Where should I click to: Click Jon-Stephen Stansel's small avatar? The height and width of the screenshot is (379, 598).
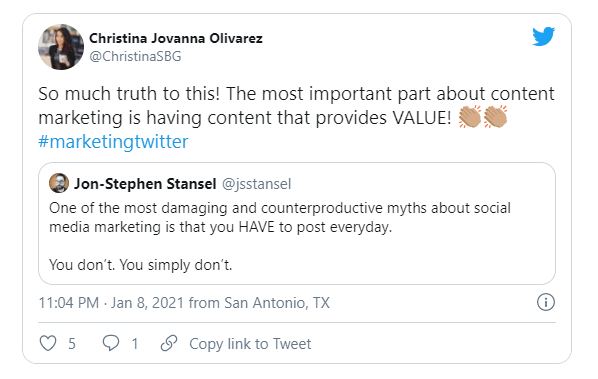coord(59,183)
